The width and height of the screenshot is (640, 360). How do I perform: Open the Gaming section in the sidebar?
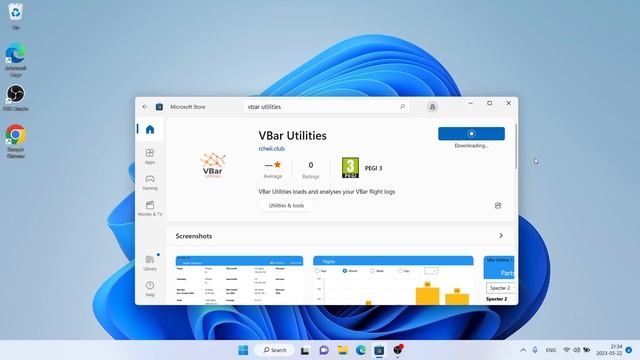(150, 182)
